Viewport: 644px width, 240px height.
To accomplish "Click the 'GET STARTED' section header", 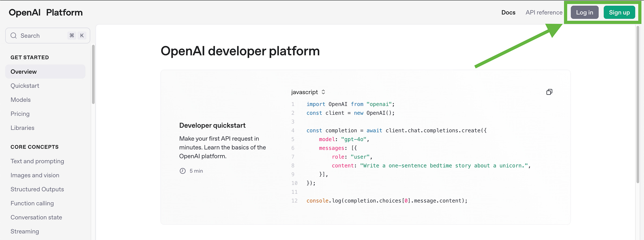I will (x=30, y=58).
